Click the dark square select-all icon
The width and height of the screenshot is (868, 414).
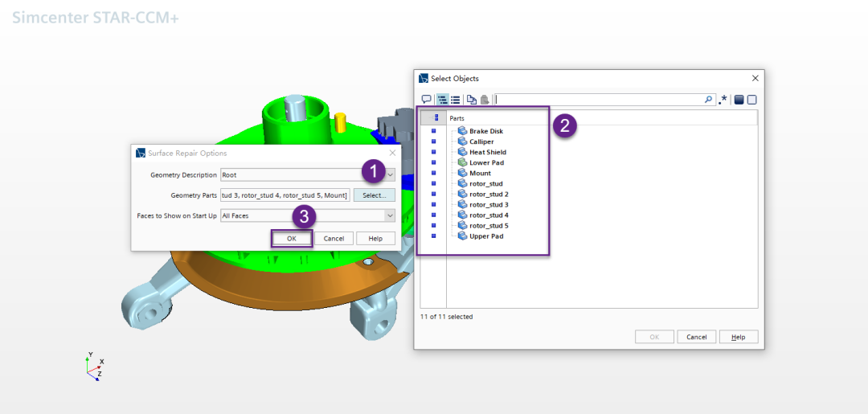coord(739,100)
